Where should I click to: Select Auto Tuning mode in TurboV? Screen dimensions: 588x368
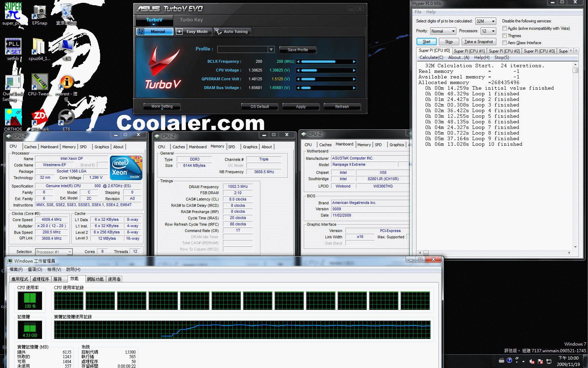(232, 32)
